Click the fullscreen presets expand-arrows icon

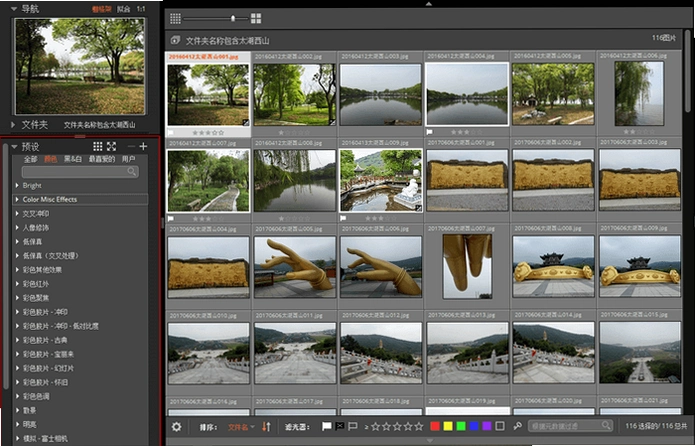(x=111, y=146)
